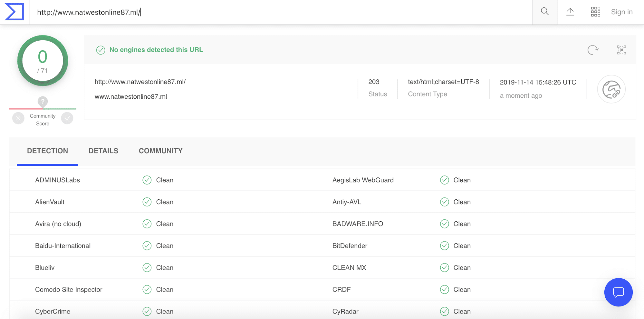Click the clean check icon for AegisLab WebGuard
The height and width of the screenshot is (319, 644).
(445, 180)
